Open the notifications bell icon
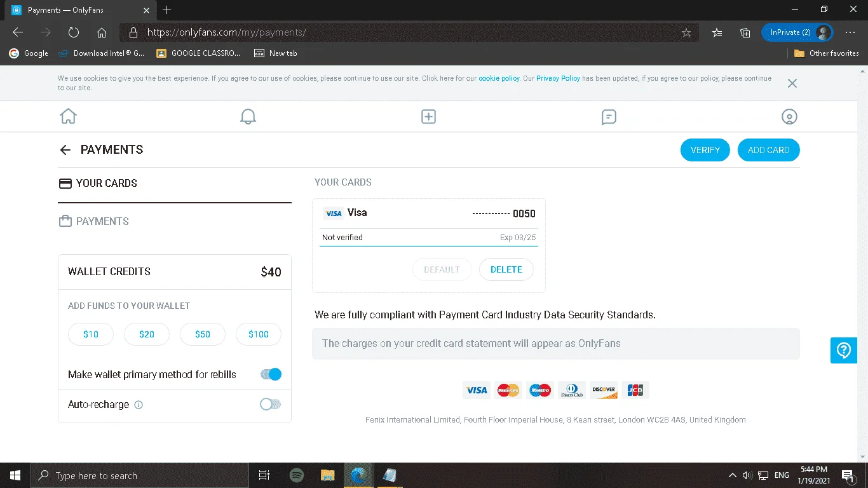This screenshot has height=488, width=868. coord(248,116)
